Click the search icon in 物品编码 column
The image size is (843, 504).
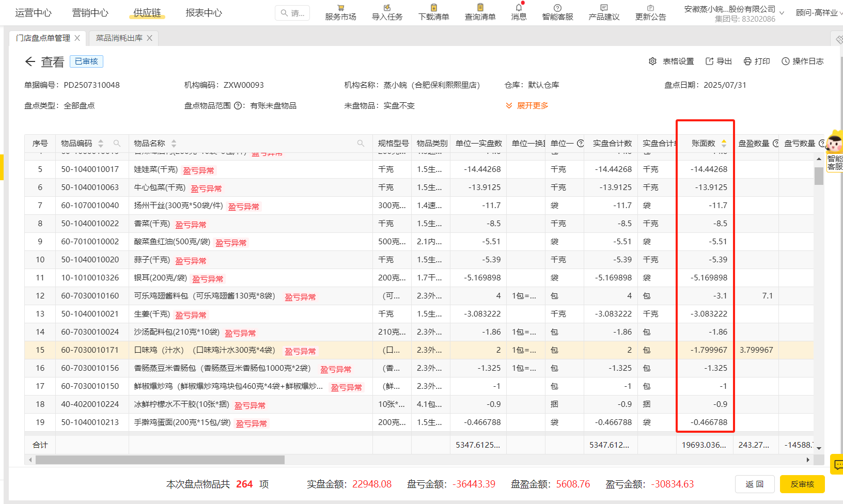117,144
